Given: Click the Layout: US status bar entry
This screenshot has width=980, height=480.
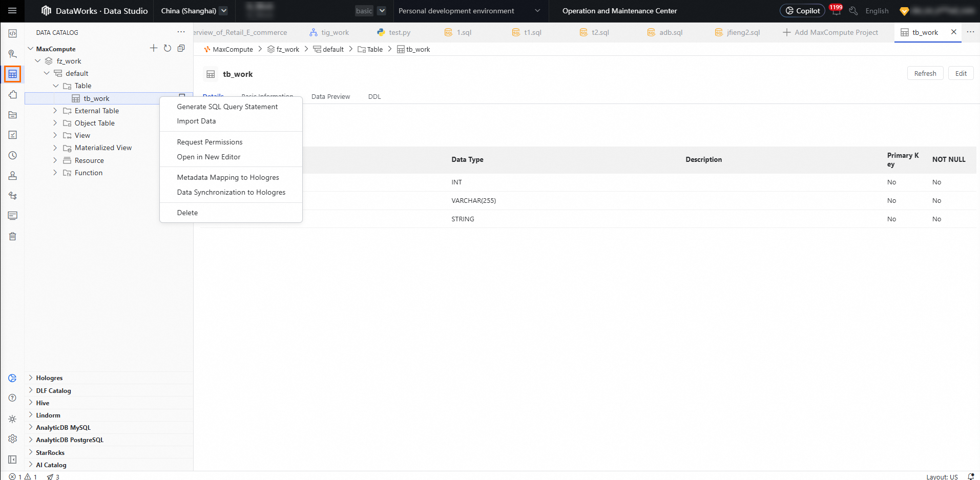Looking at the screenshot, I should coord(942,476).
